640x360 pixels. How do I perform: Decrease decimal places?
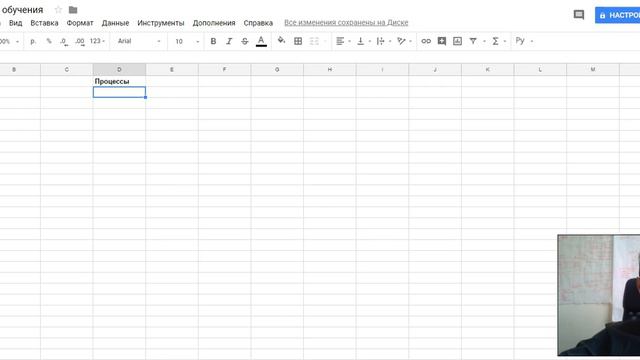click(64, 41)
